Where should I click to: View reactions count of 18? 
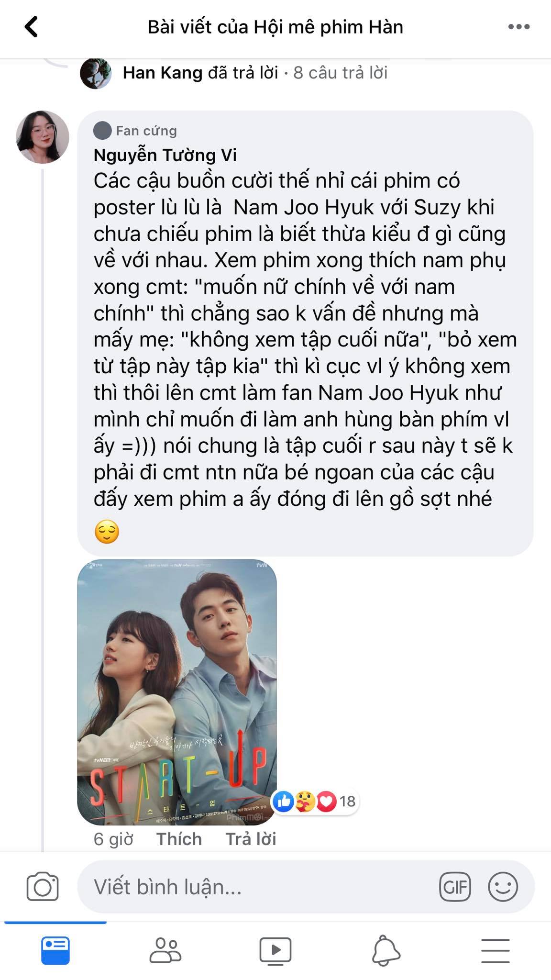(316, 801)
